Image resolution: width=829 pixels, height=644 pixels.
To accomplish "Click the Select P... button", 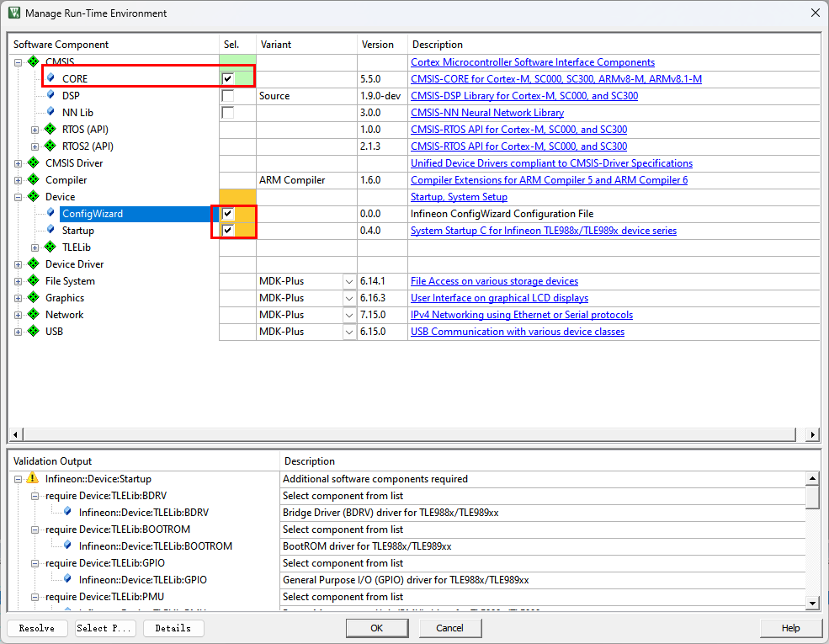I will point(105,628).
